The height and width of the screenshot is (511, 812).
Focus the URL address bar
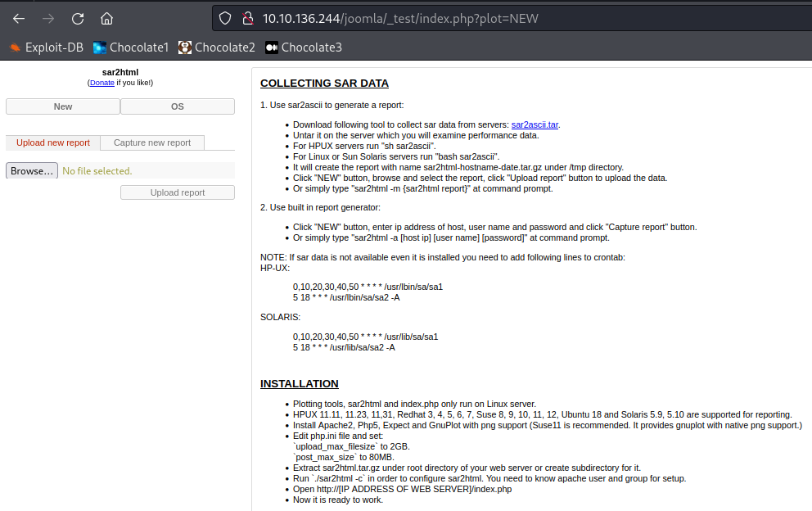point(491,18)
